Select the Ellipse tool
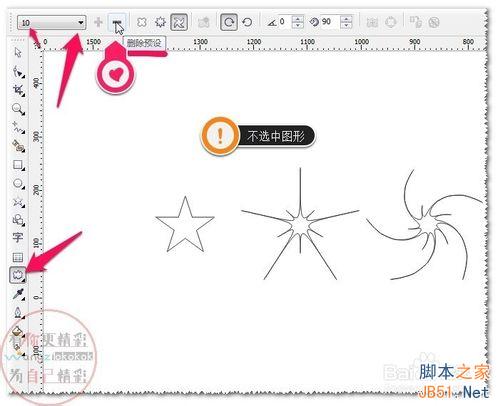Viewport: 500px width, 406px height. tap(18, 183)
